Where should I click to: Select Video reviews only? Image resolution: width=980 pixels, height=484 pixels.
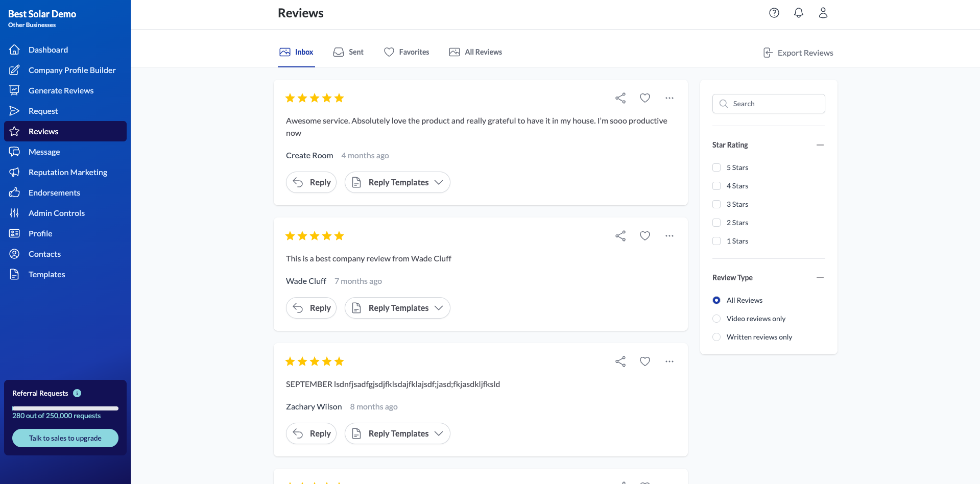tap(716, 318)
